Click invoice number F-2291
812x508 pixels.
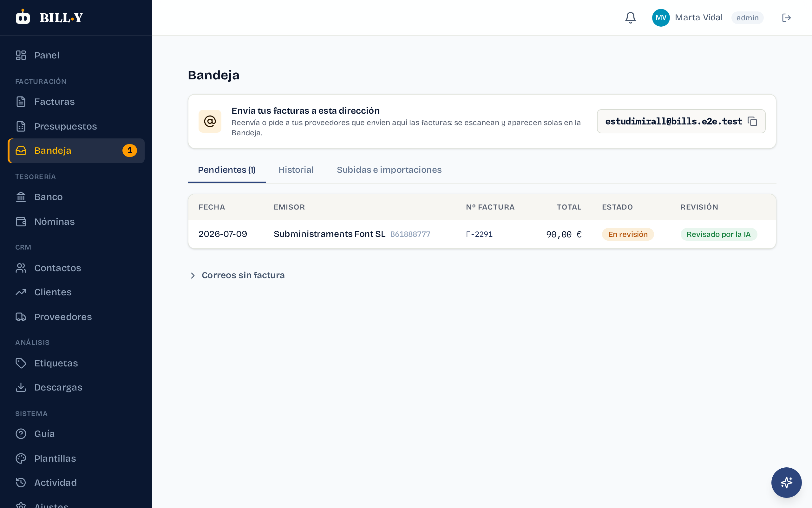point(479,234)
